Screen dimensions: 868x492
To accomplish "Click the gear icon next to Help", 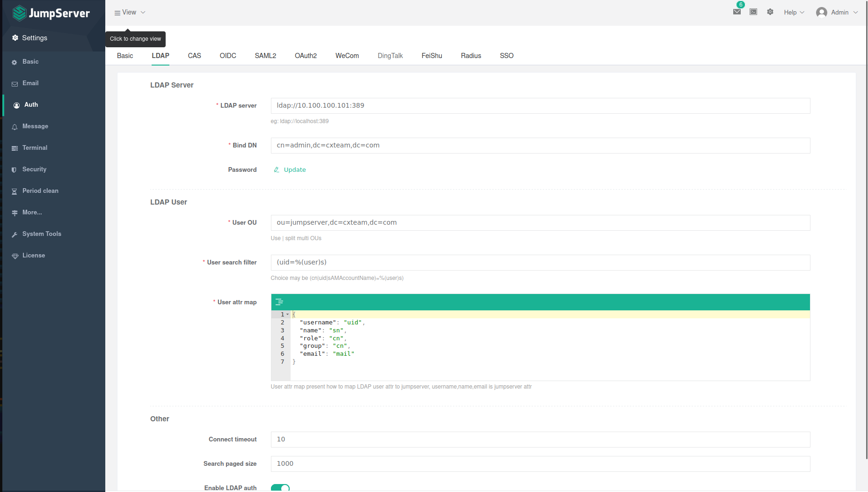I will (x=770, y=12).
